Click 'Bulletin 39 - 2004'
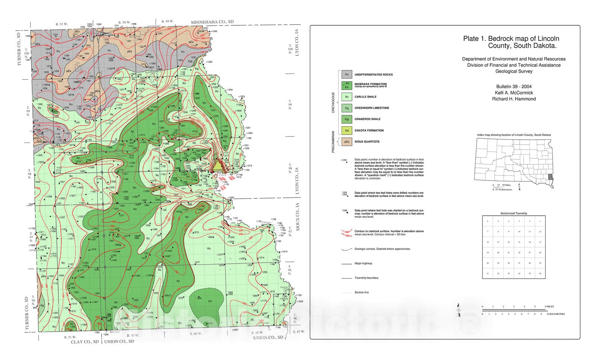The height and width of the screenshot is (364, 596). pyautogui.click(x=514, y=87)
